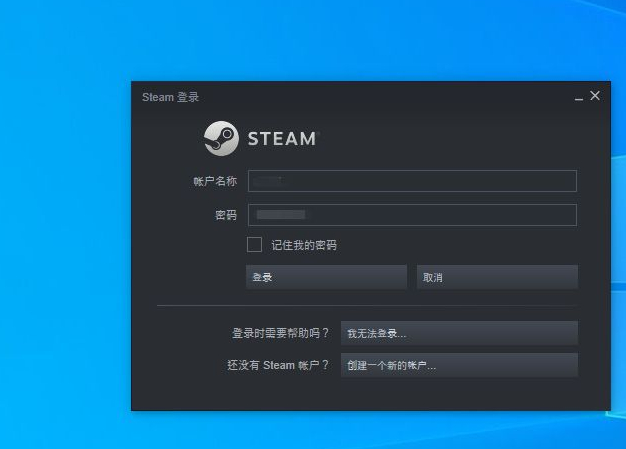Click the 帐户名称 field label
The image size is (626, 449).
pos(215,181)
